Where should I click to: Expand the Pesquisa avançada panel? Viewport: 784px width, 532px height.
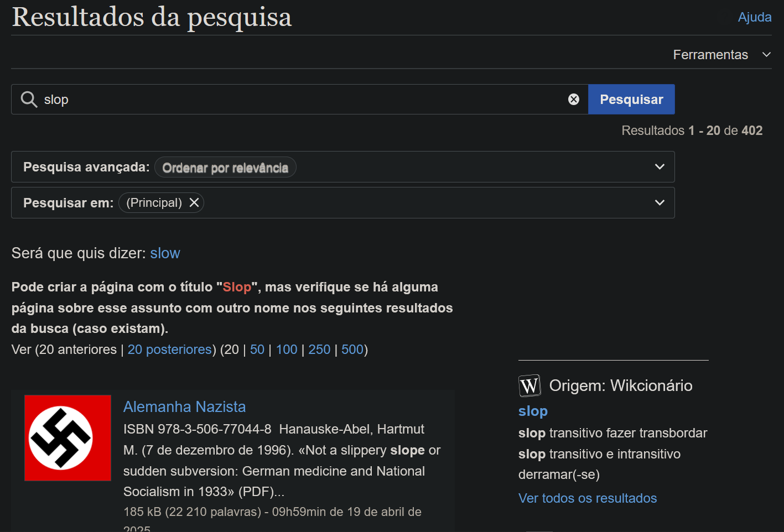point(660,167)
